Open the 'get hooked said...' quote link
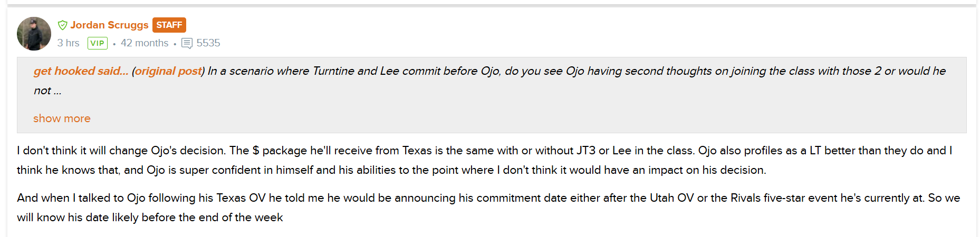The height and width of the screenshot is (237, 980). pos(81,71)
